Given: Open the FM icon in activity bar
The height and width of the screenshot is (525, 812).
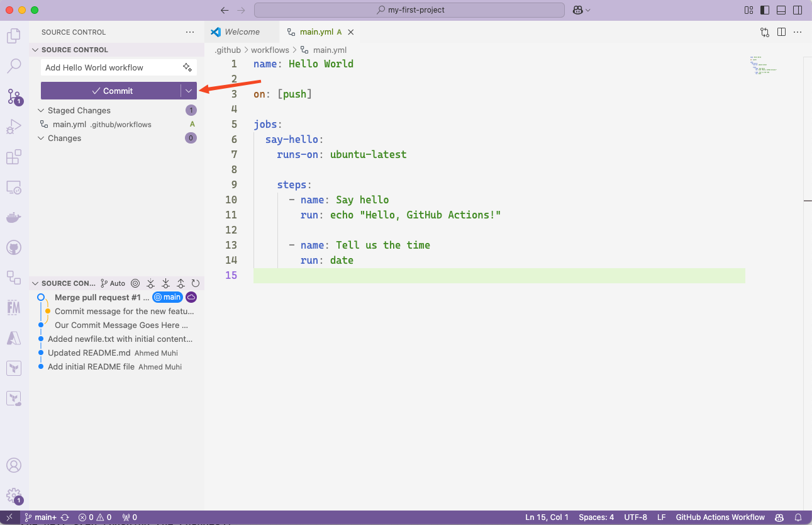Looking at the screenshot, I should 14,307.
